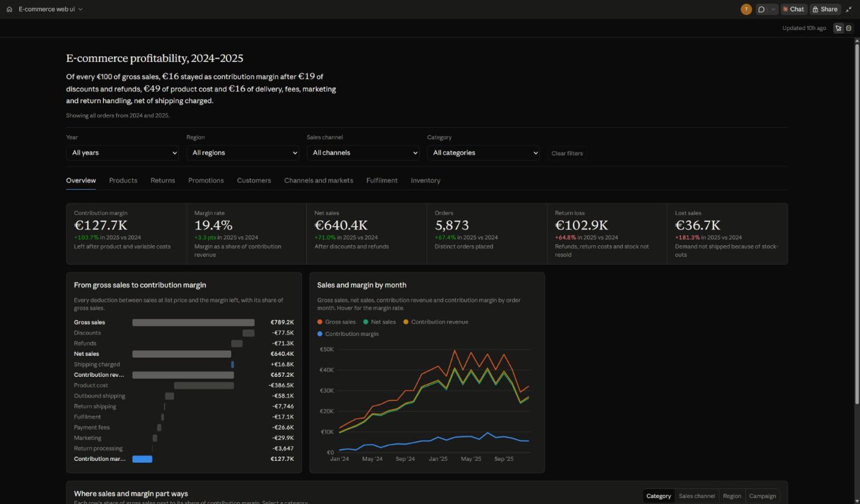The width and height of the screenshot is (860, 504).
Task: Select the Region segment in breakdown toggle
Action: (731, 496)
